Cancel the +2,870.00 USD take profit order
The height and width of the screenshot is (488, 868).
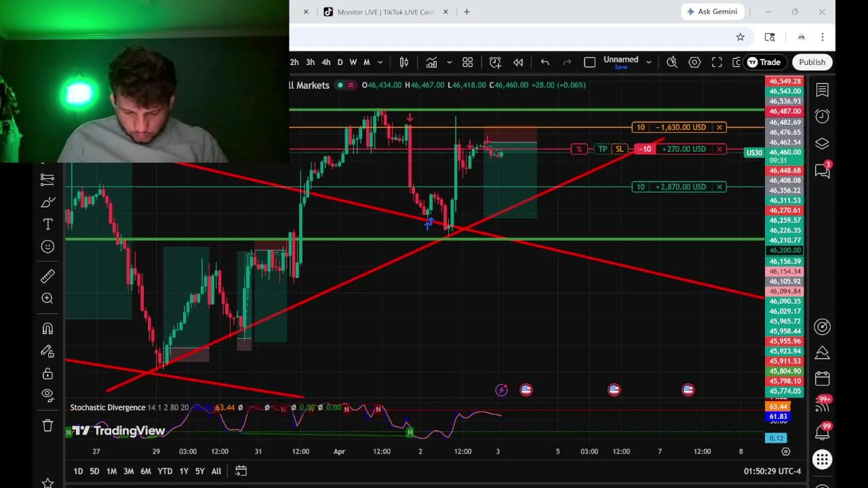coord(719,187)
